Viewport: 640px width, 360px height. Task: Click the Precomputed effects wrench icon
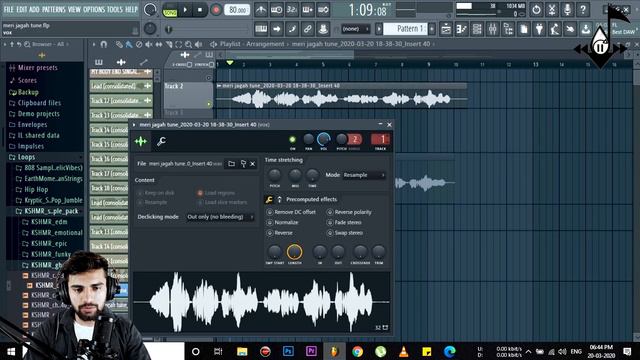click(x=269, y=200)
